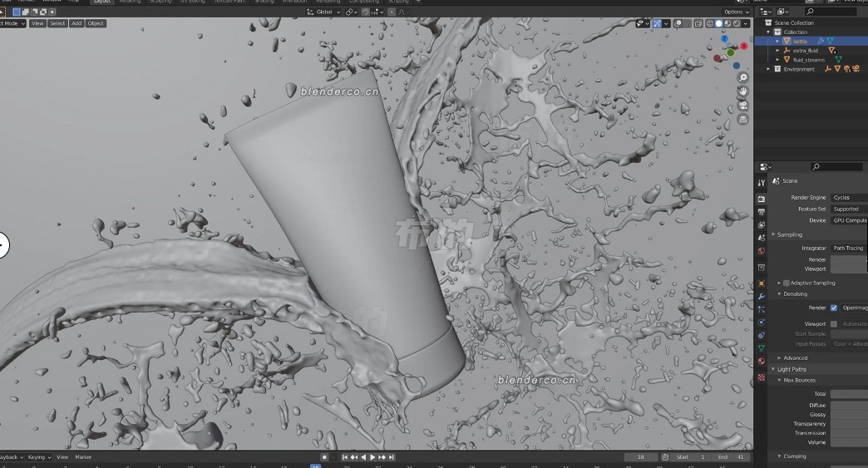
Task: Collapse the Clamping subpanel
Action: [779, 456]
